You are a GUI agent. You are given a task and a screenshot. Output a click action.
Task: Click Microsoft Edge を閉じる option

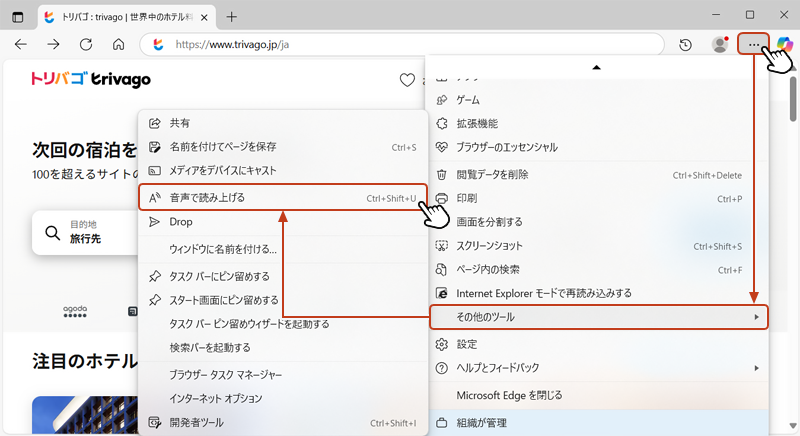coord(598,395)
